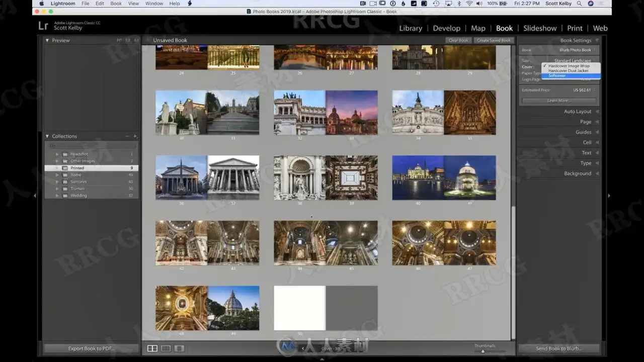
Task: Click Send Book to Blurb button
Action: click(x=559, y=348)
